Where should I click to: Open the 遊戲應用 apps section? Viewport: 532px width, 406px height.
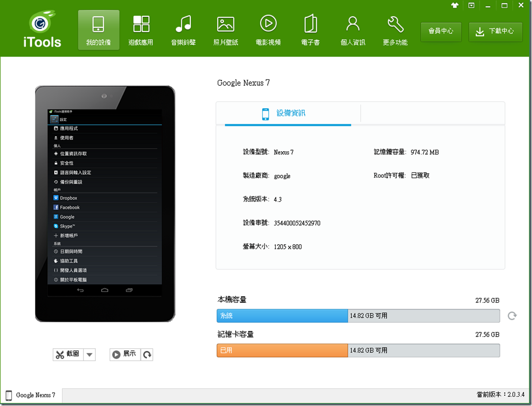point(141,30)
